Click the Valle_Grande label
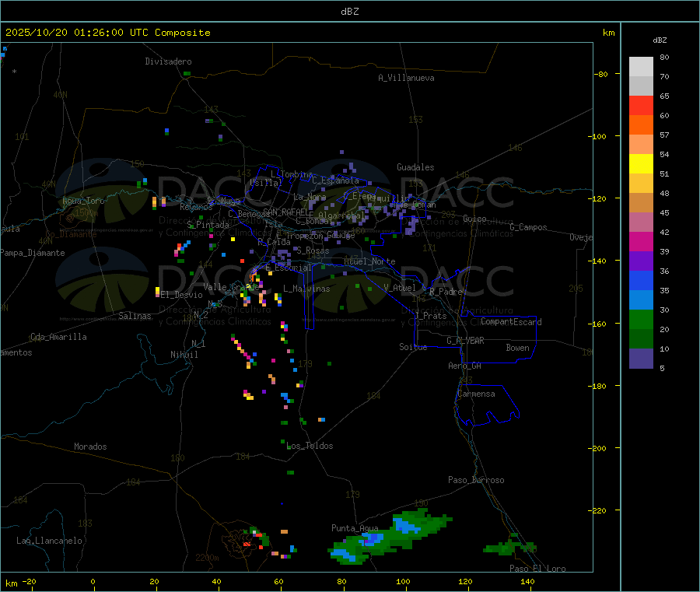Image resolution: width=700 pixels, height=592 pixels. (x=231, y=287)
